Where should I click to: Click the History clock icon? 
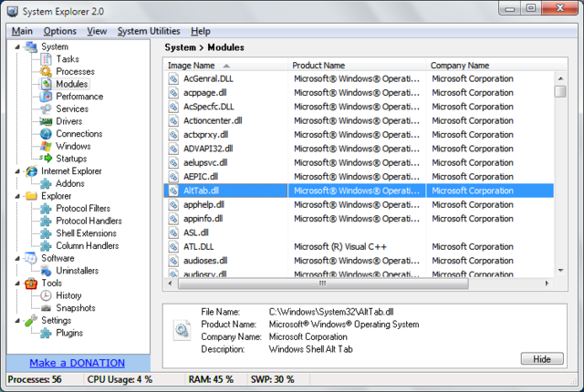click(46, 295)
